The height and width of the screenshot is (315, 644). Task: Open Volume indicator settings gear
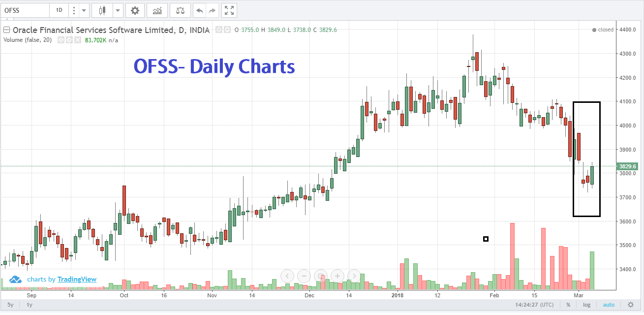[69, 40]
